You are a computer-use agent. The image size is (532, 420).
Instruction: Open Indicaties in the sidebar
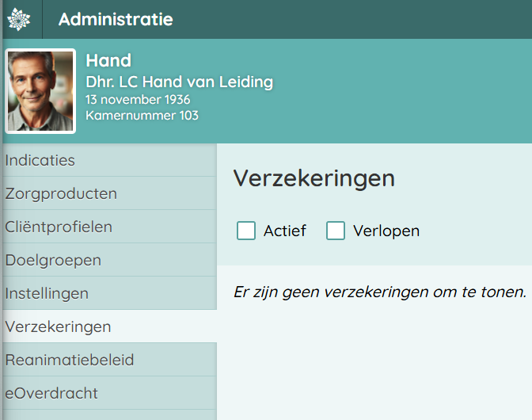[x=40, y=160]
